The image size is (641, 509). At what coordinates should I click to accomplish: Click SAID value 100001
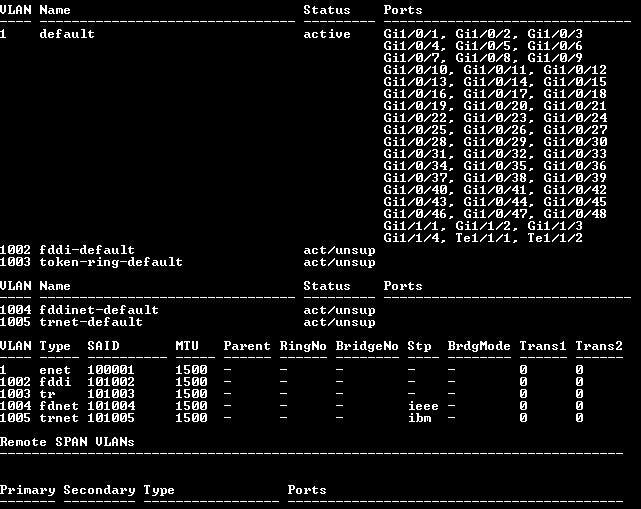tap(111, 370)
